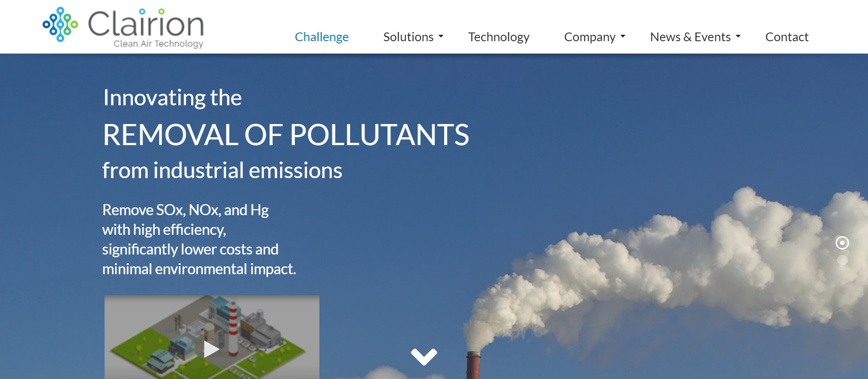Open the News & Events menu
The image size is (868, 379).
(690, 37)
